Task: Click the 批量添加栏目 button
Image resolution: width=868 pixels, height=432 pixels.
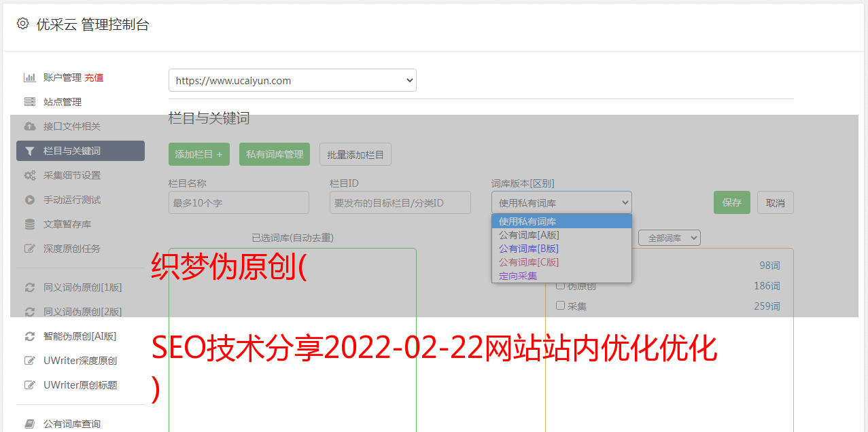Action: [355, 154]
